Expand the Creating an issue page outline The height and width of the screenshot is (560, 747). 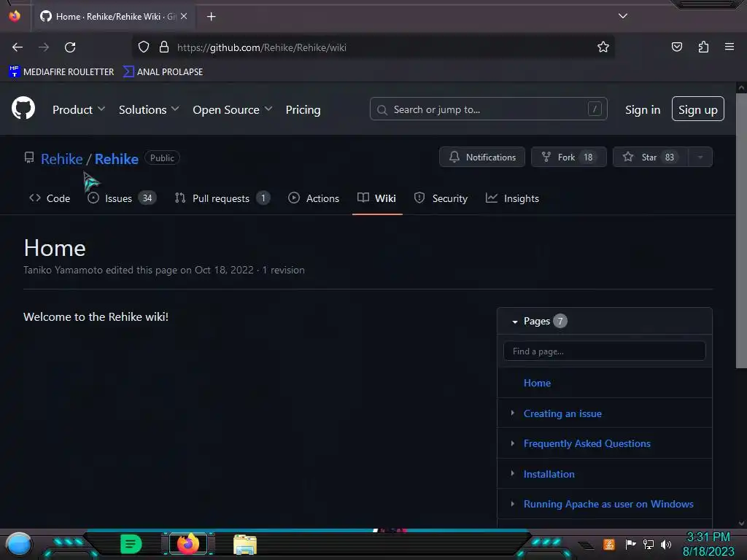point(513,413)
